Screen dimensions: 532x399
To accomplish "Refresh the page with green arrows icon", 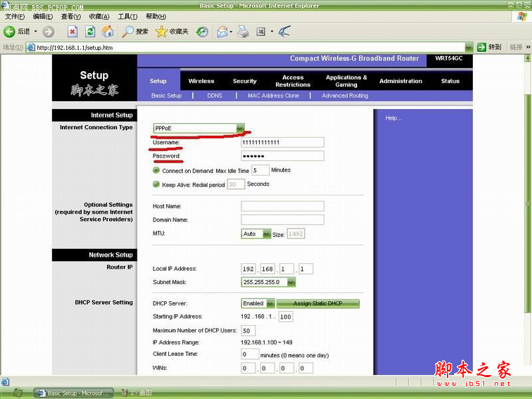I will point(90,32).
